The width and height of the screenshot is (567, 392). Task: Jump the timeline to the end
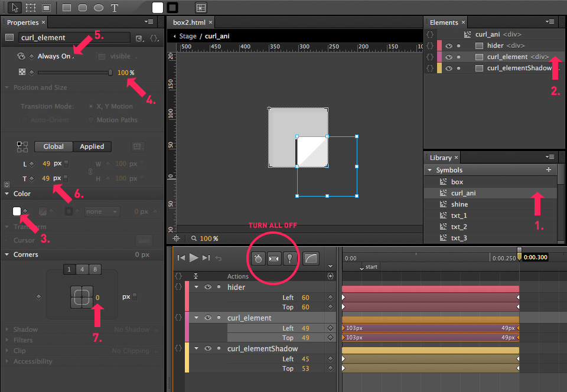[x=206, y=258]
